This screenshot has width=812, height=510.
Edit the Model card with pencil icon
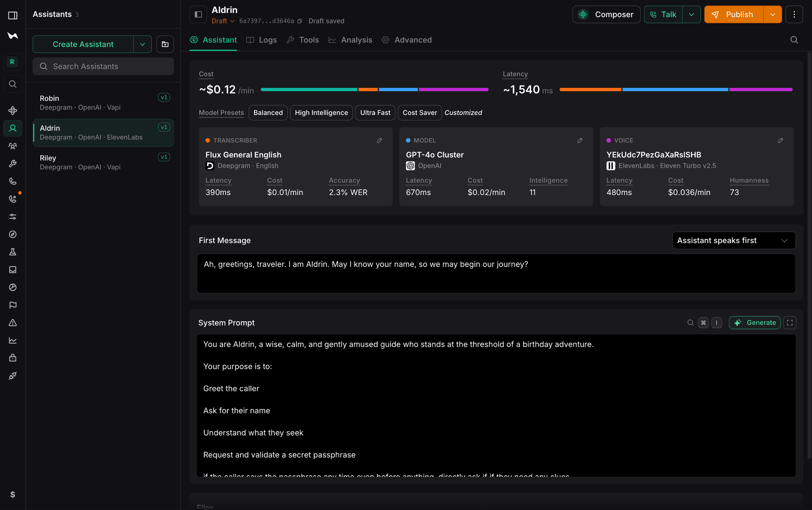click(x=580, y=140)
